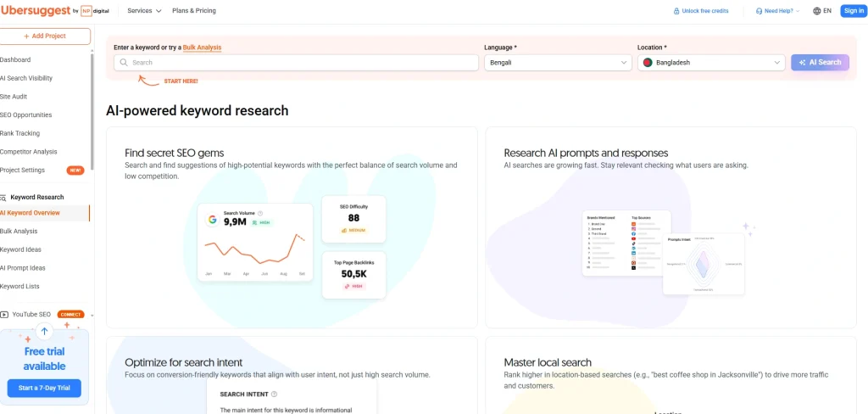
Task: Click the Free trial available text
Action: pos(44,359)
